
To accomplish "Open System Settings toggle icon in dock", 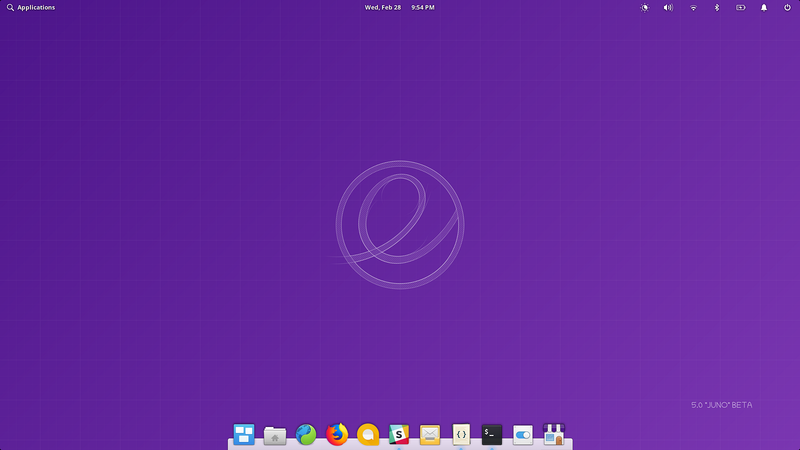I will point(523,435).
